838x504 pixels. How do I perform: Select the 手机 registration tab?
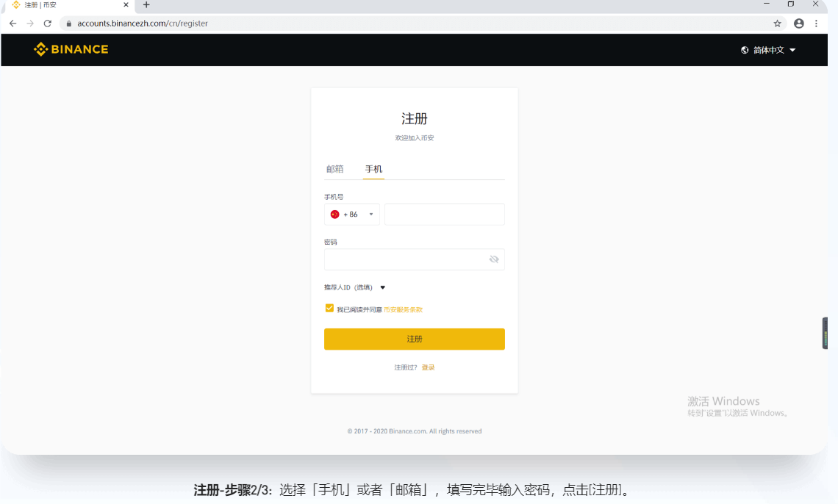(373, 169)
